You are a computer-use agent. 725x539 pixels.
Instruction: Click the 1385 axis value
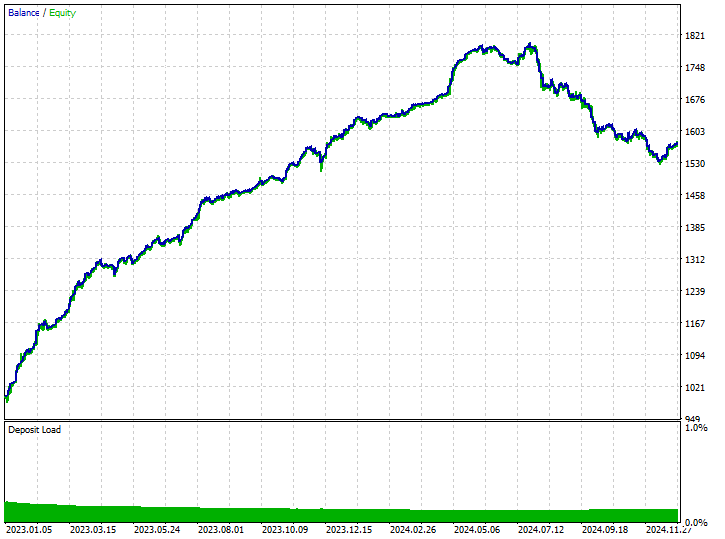click(x=695, y=227)
